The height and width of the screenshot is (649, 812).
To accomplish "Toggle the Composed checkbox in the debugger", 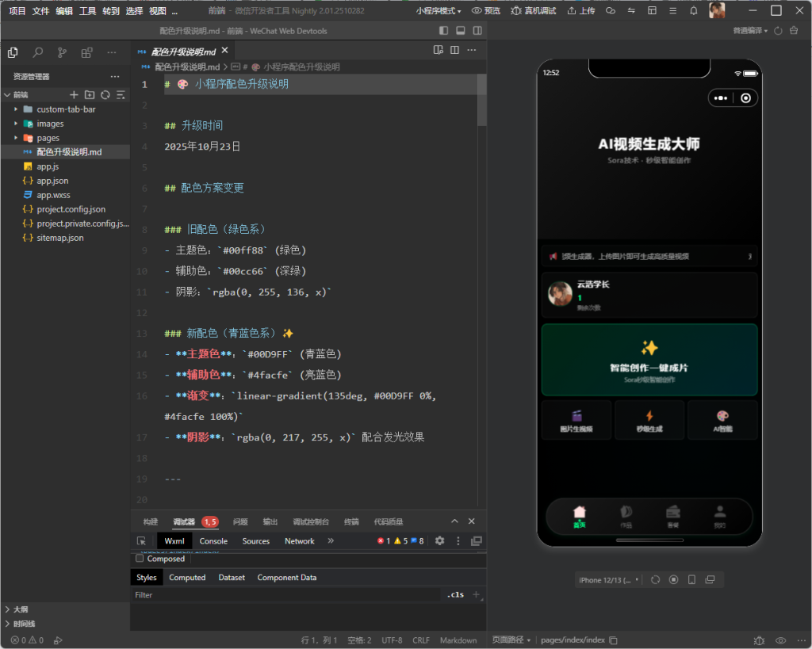I will pos(138,558).
